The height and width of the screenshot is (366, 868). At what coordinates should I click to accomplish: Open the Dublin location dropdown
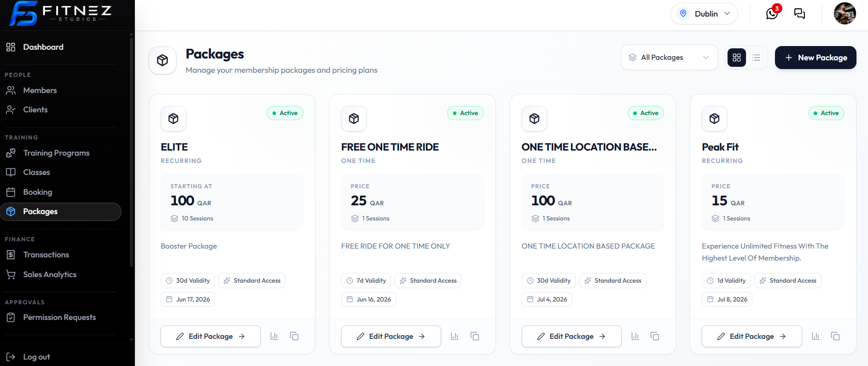click(x=704, y=14)
